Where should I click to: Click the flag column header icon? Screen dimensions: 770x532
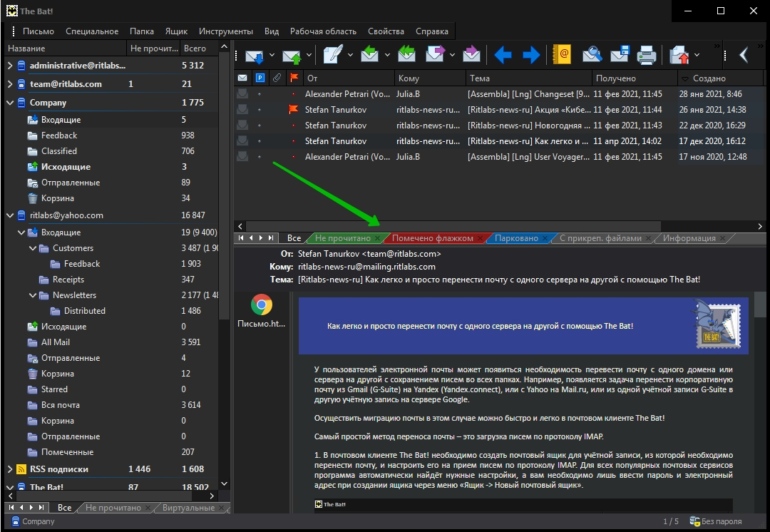pyautogui.click(x=294, y=78)
